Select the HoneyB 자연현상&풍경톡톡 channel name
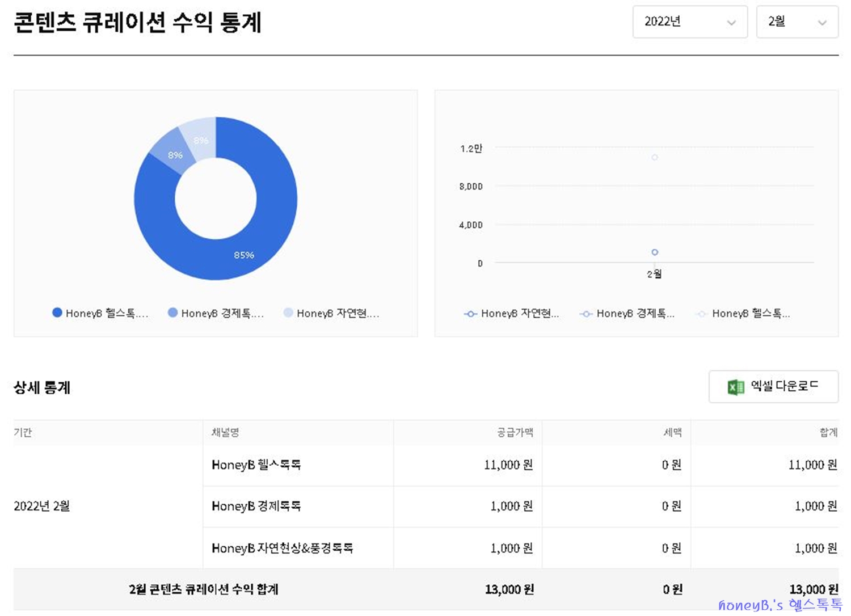 pyautogui.click(x=282, y=548)
